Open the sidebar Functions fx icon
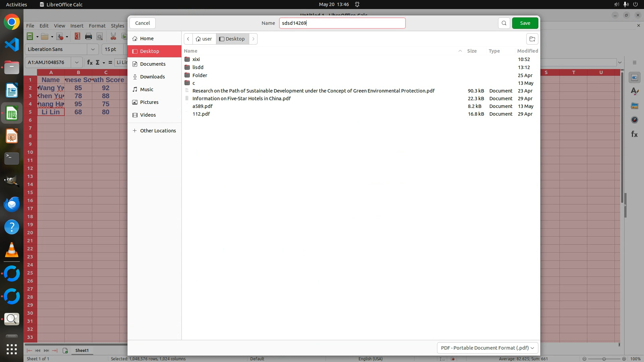Screen dimensions: 644x362 (634, 134)
